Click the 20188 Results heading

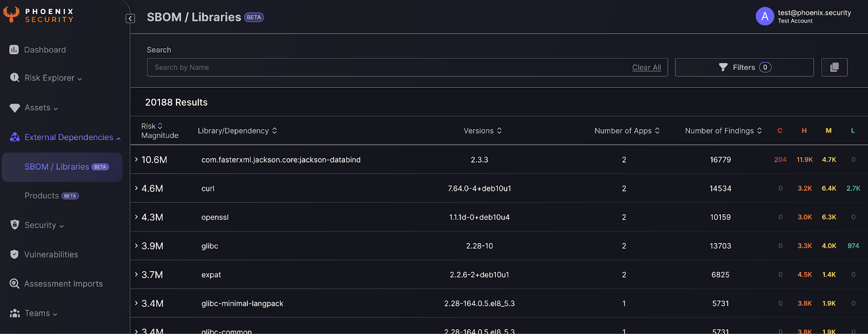pos(176,102)
